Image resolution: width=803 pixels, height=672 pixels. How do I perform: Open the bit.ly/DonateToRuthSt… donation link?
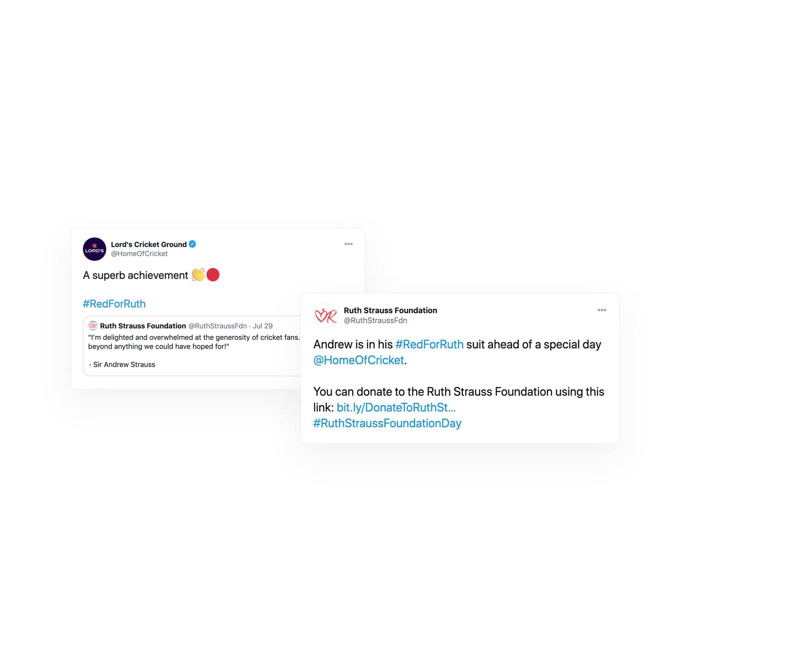point(396,407)
